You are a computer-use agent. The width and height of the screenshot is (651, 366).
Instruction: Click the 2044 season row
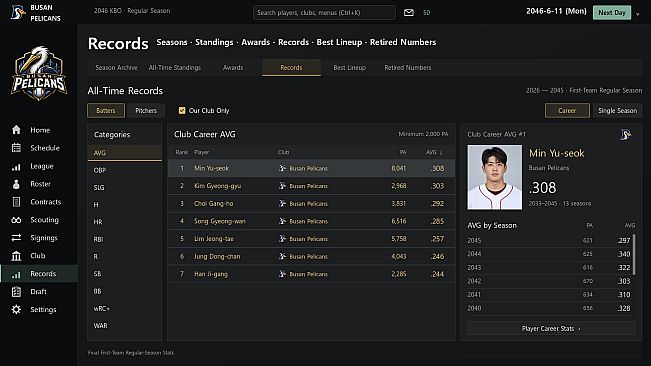pos(549,254)
